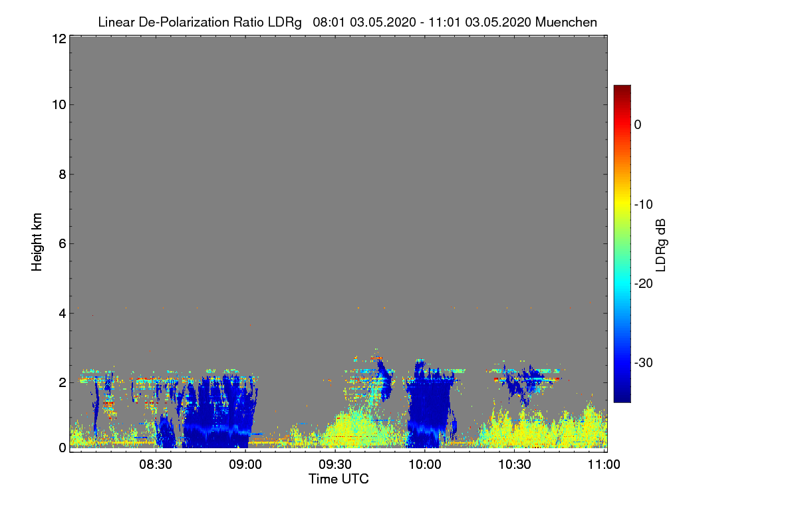Click the colorbar value '-10'
Screen dimensions: 798x532
tap(644, 204)
